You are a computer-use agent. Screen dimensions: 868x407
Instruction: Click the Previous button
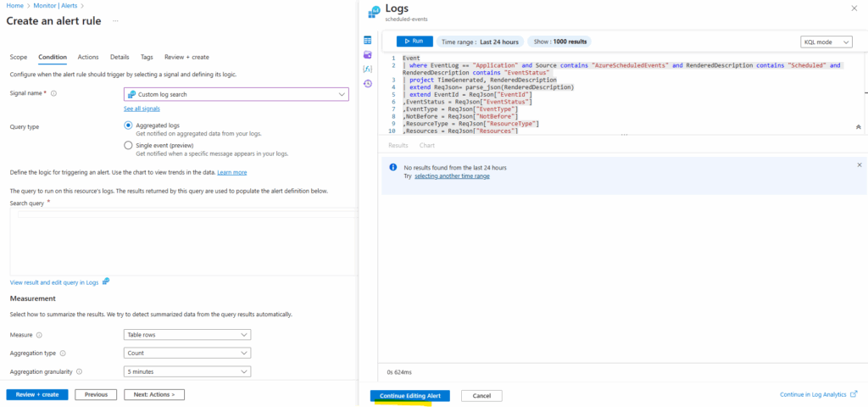click(96, 395)
